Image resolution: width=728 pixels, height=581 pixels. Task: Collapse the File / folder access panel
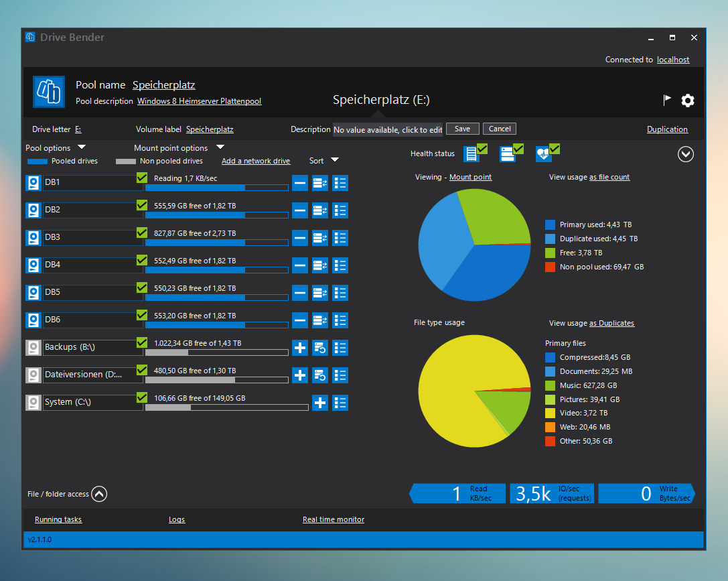point(99,494)
